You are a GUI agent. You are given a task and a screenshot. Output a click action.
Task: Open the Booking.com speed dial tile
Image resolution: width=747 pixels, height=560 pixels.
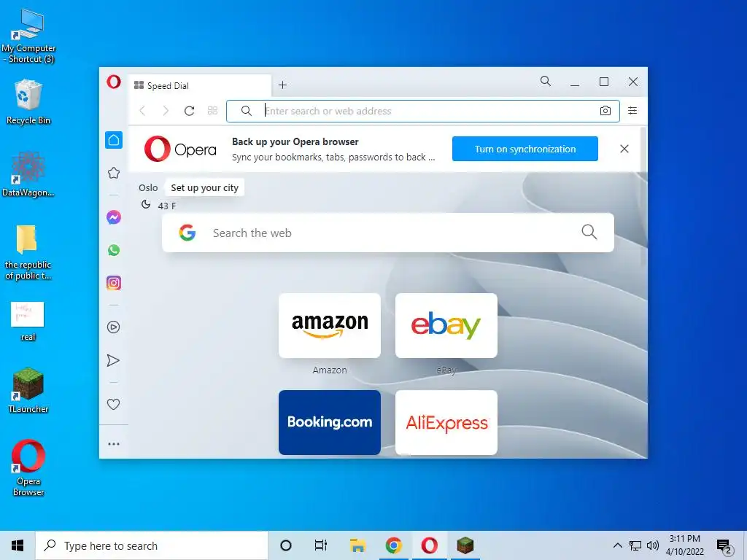point(330,422)
